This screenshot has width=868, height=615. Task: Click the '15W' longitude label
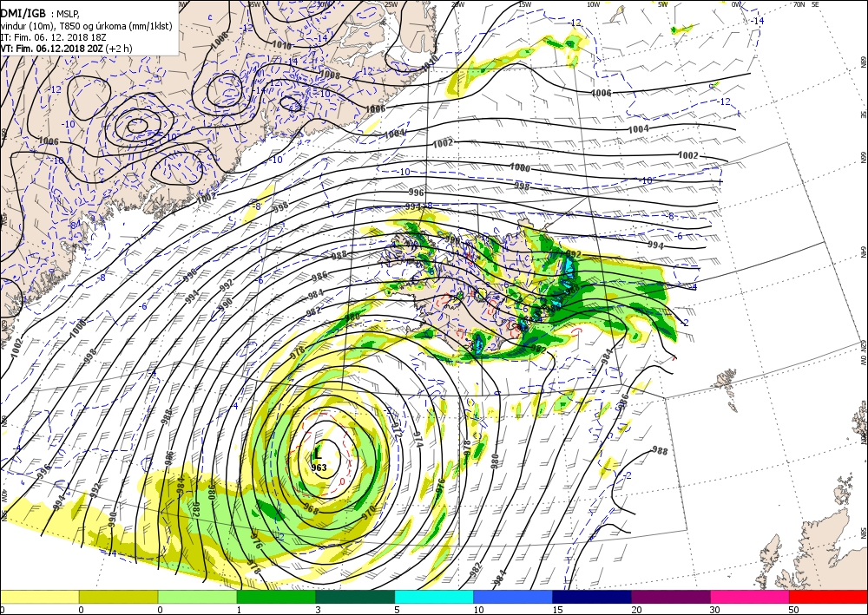(x=525, y=4)
